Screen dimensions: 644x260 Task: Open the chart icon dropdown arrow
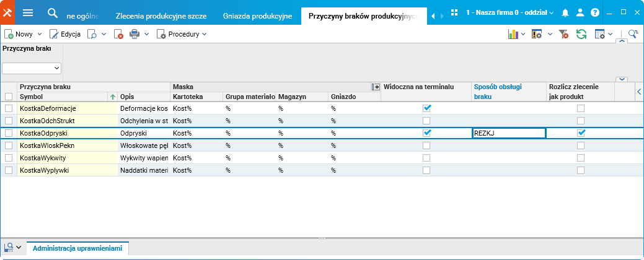[523, 35]
